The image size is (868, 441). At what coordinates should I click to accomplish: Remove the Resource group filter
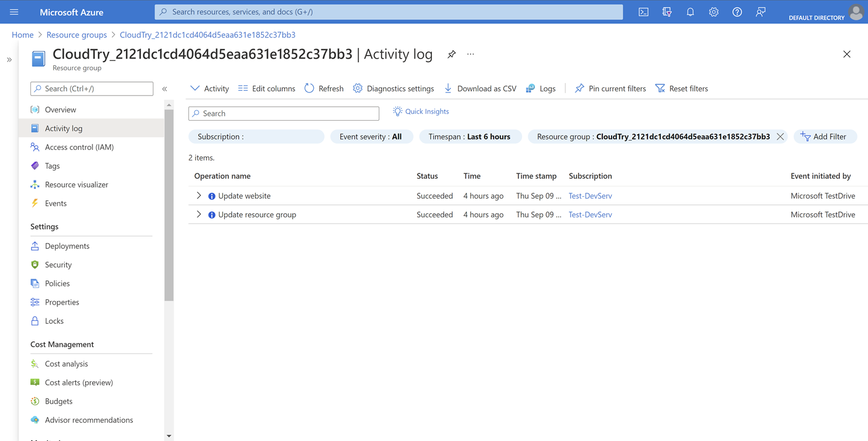[x=780, y=136]
